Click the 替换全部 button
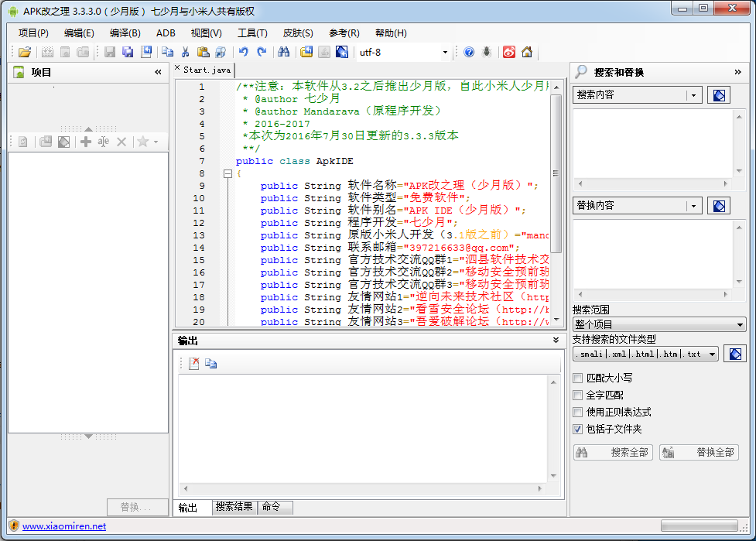Screen dimensions: 756x541 click(x=699, y=452)
